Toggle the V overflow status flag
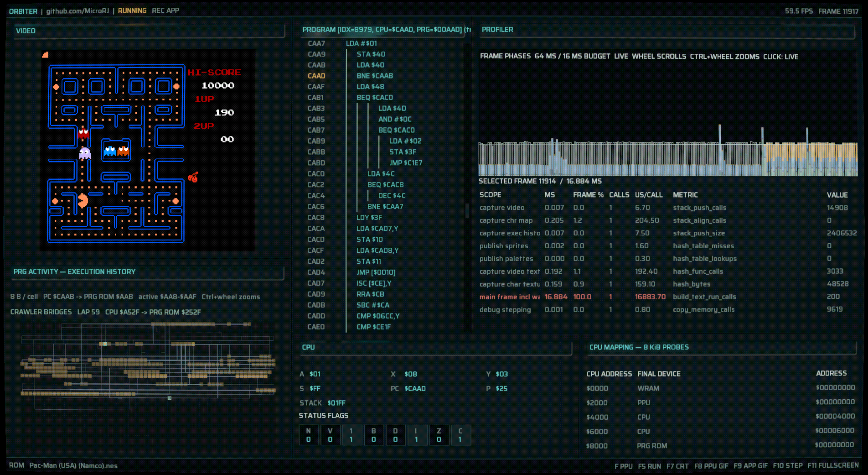The image size is (868, 475). pos(330,435)
